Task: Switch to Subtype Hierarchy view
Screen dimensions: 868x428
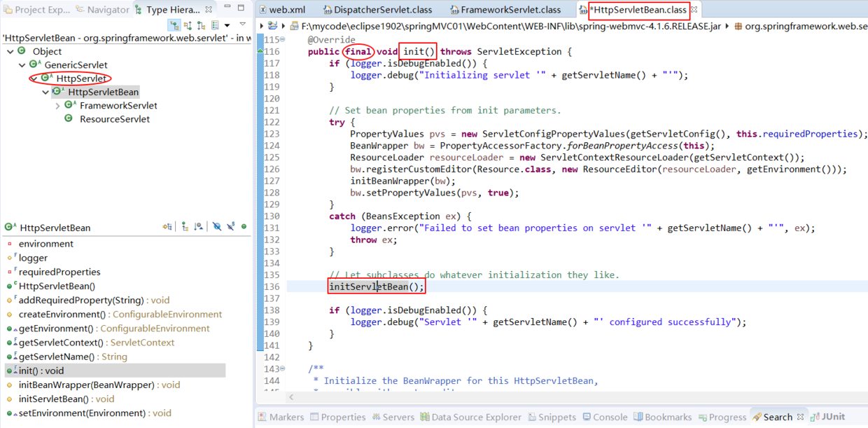Action: [x=200, y=25]
